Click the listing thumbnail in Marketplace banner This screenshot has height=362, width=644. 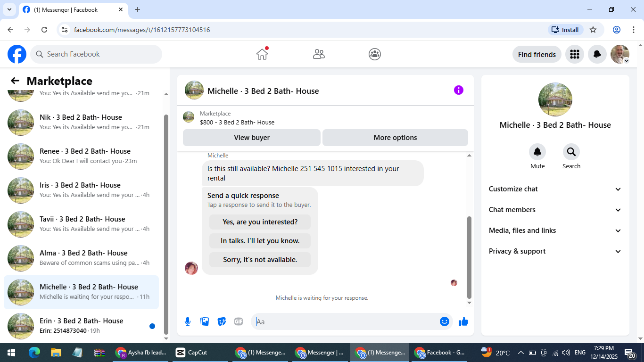pos(189,117)
